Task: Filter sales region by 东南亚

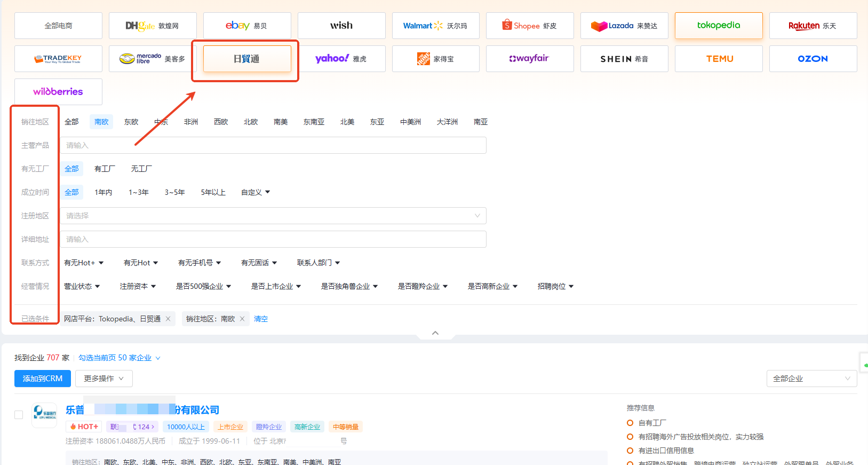Action: tap(314, 122)
